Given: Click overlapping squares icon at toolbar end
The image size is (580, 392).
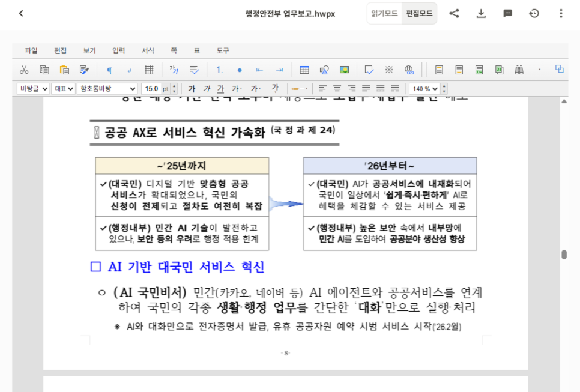Looking at the screenshot, I should pyautogui.click(x=560, y=69).
